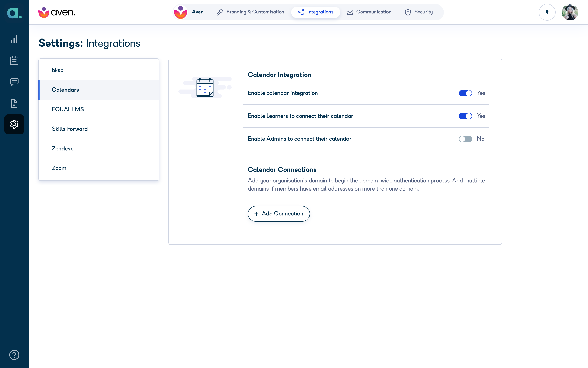Viewport: 588px width, 368px height.
Task: Open the documents sidebar icon
Action: (x=14, y=103)
